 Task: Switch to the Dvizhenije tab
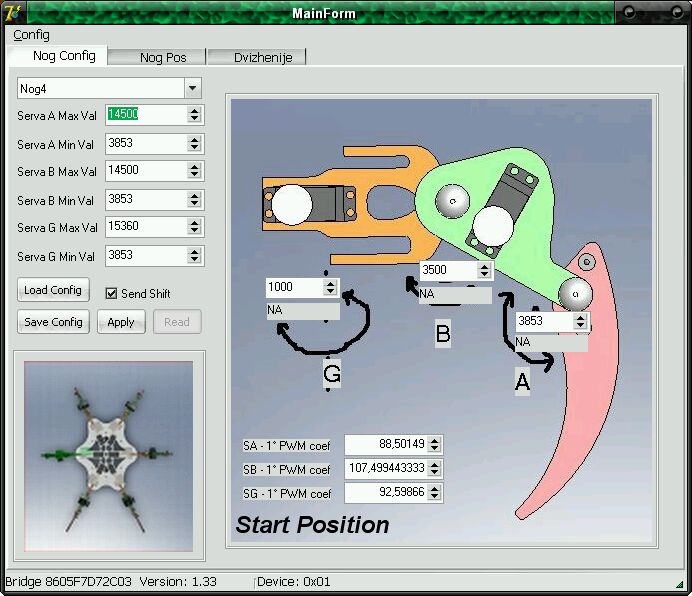click(x=263, y=58)
